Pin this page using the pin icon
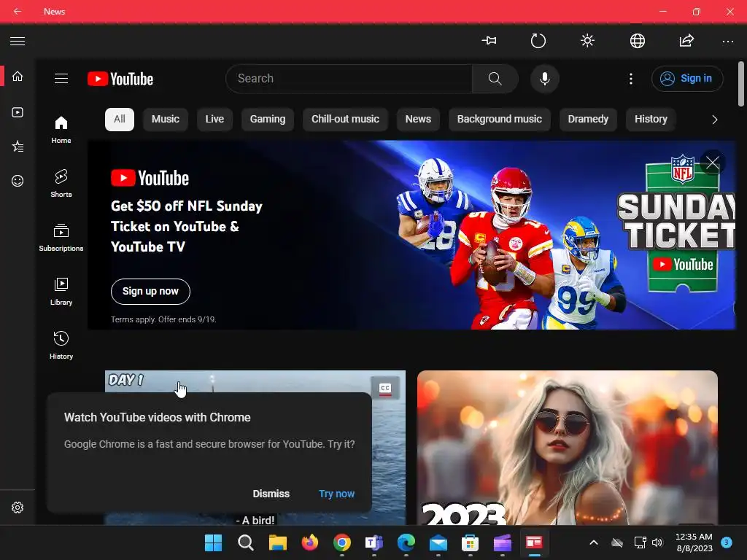This screenshot has width=747, height=560. tap(489, 41)
